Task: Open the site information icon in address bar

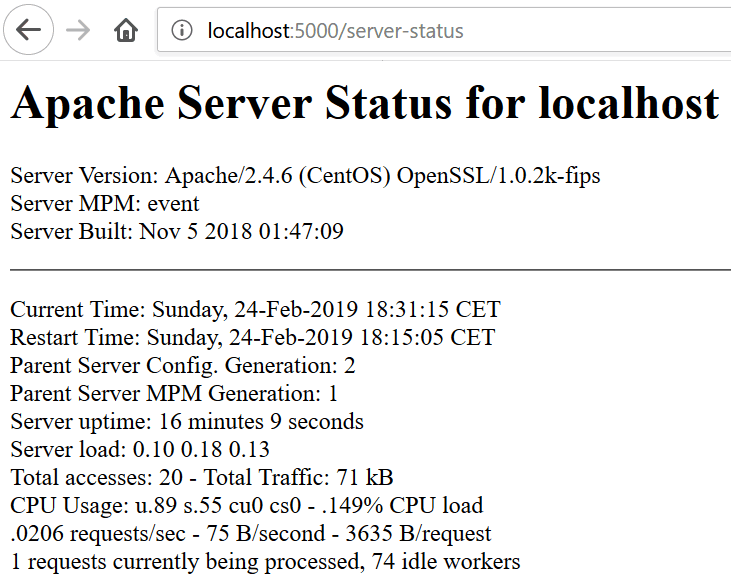Action: pos(182,31)
